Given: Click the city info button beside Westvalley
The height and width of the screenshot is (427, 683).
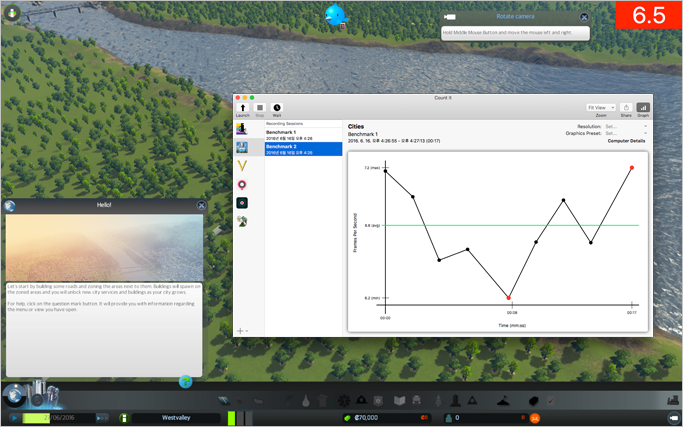Looking at the screenshot, I should tap(124, 418).
